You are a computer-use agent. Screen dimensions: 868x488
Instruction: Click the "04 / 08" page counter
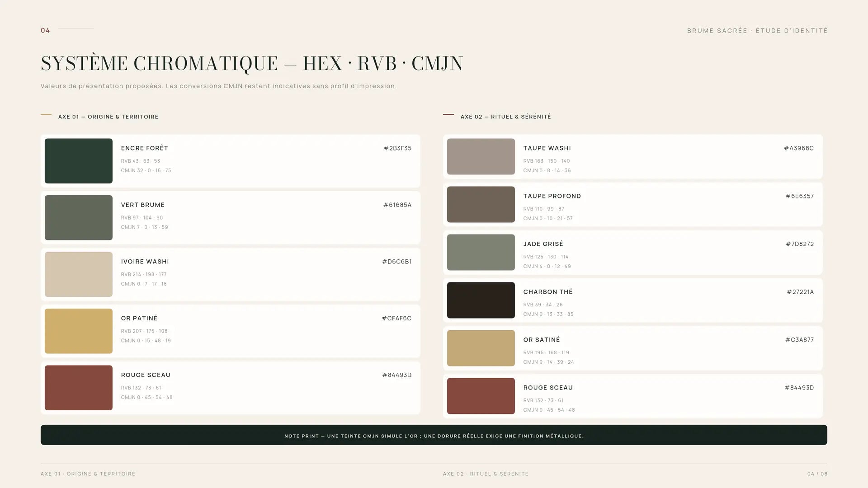click(x=817, y=474)
